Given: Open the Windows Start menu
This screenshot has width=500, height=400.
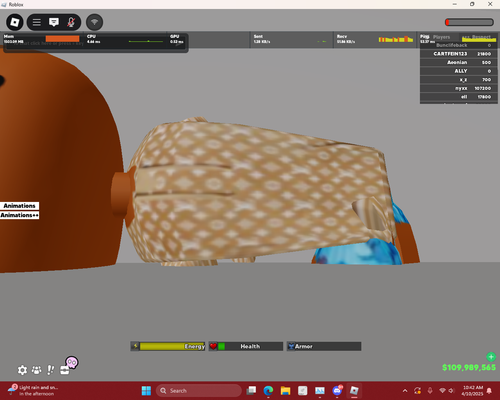Looking at the screenshot, I should pyautogui.click(x=146, y=391).
